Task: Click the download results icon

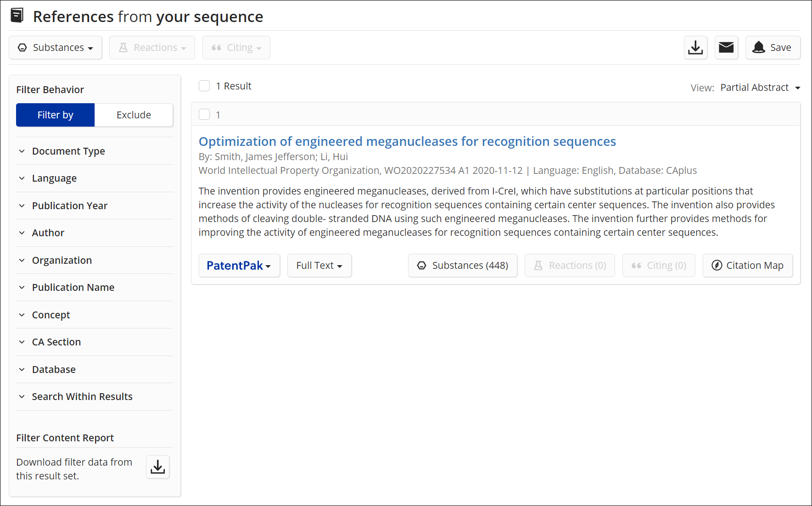Action: [x=695, y=47]
